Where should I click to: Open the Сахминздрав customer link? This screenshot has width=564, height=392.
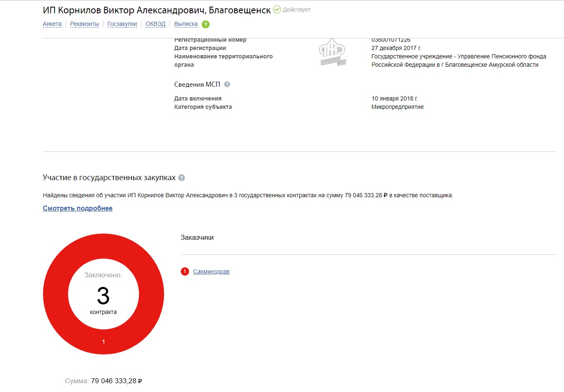[211, 271]
